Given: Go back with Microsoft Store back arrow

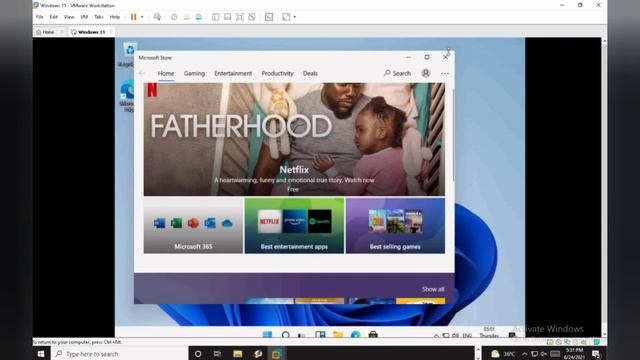Looking at the screenshot, I should click(x=142, y=73).
